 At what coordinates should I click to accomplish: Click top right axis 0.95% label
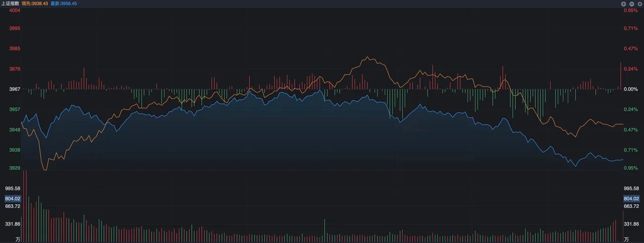[x=630, y=11]
